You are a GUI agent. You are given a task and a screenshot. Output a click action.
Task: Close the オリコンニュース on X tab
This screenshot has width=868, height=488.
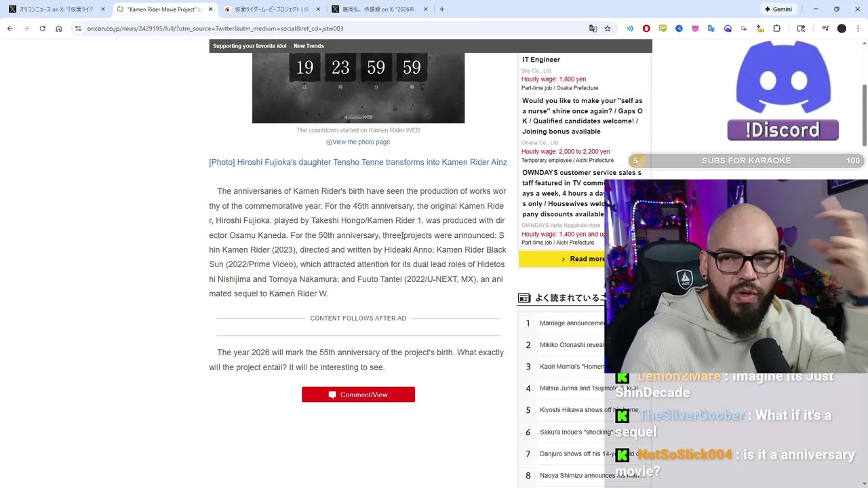(103, 9)
